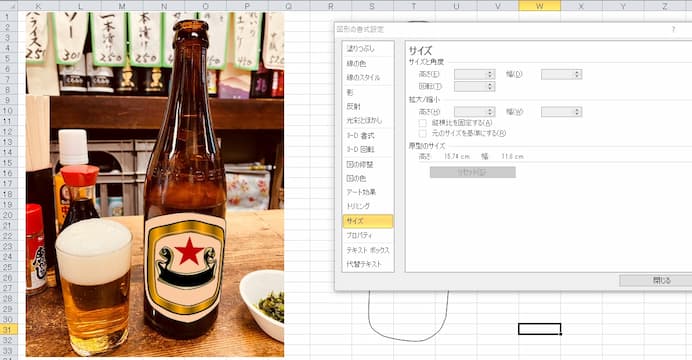This screenshot has width=692, height=360.
Task: Select column S header
Action: click(372, 6)
